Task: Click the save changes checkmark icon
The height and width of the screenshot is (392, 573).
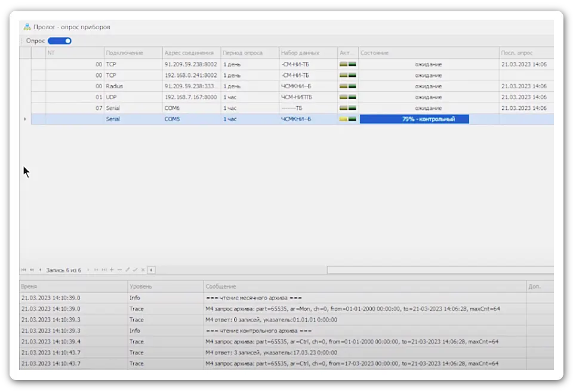Action: pyautogui.click(x=135, y=270)
